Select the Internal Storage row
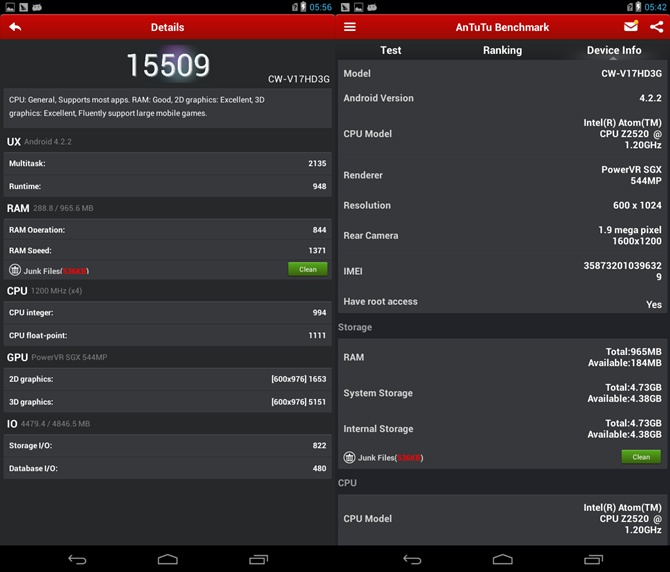670x572 pixels. [502, 429]
